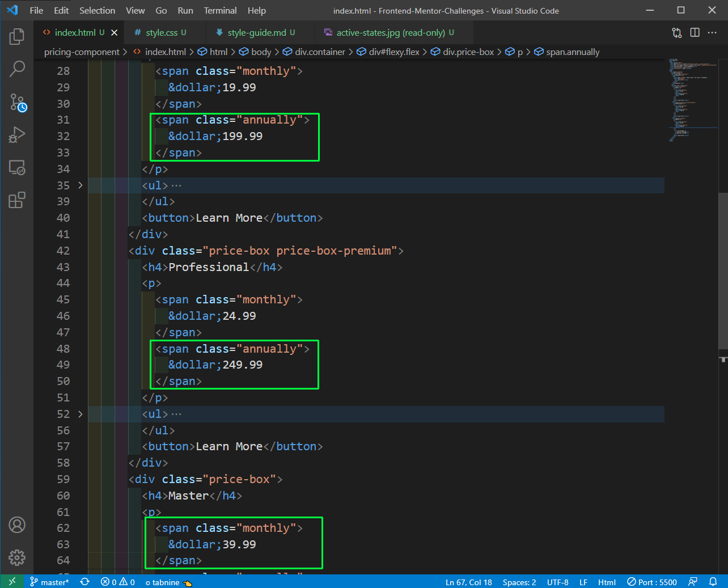Place cursor on &dollar;249.99 text
This screenshot has height=588, width=728.
tap(215, 365)
